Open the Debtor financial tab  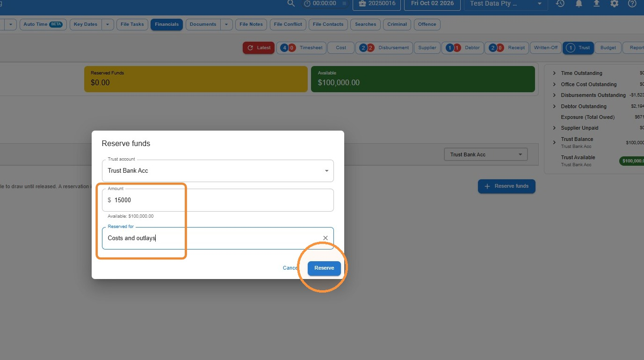coord(463,48)
